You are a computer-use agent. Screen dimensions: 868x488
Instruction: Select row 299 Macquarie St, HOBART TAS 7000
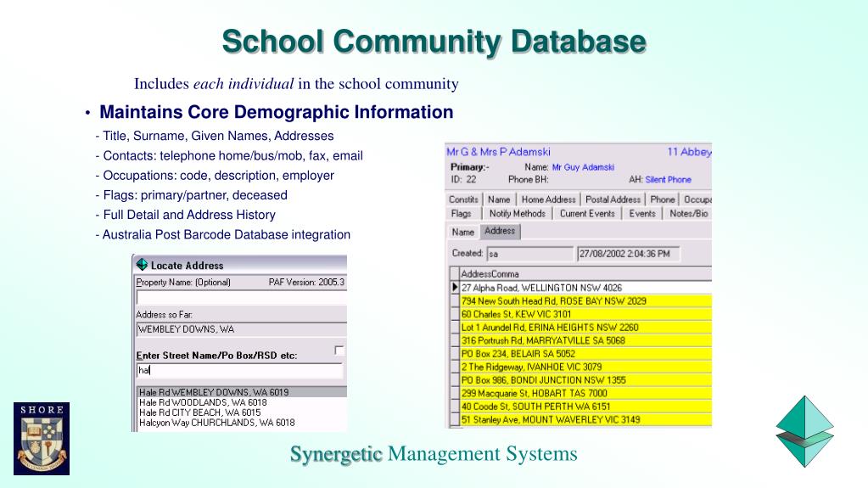pyautogui.click(x=585, y=393)
